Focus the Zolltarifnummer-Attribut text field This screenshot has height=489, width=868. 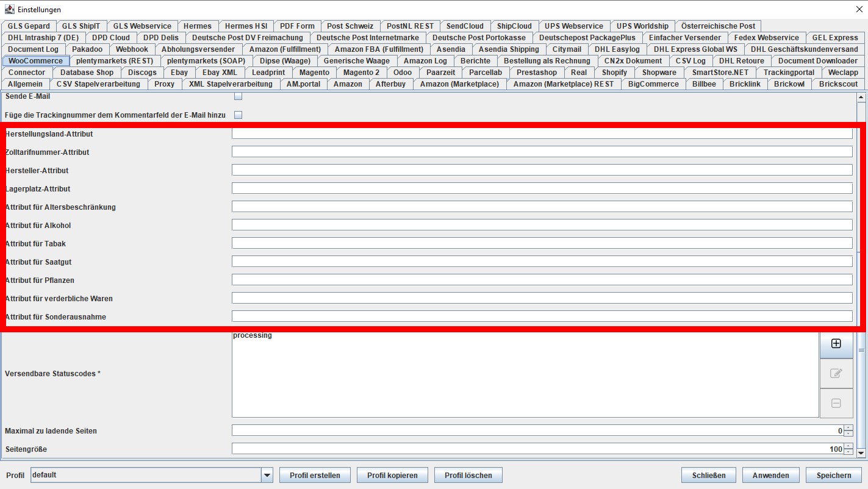coord(542,152)
